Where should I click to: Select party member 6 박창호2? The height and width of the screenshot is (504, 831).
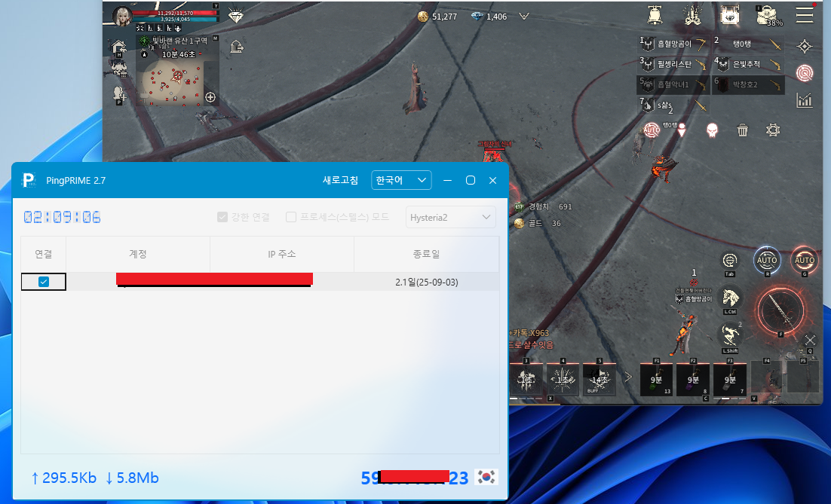click(748, 84)
